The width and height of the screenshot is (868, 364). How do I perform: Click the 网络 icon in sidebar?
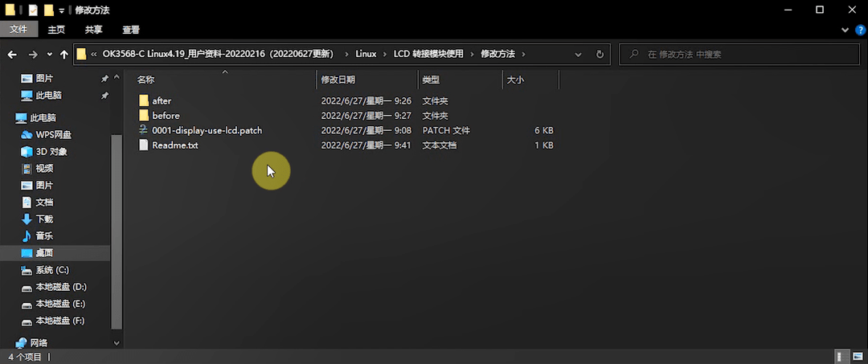21,342
